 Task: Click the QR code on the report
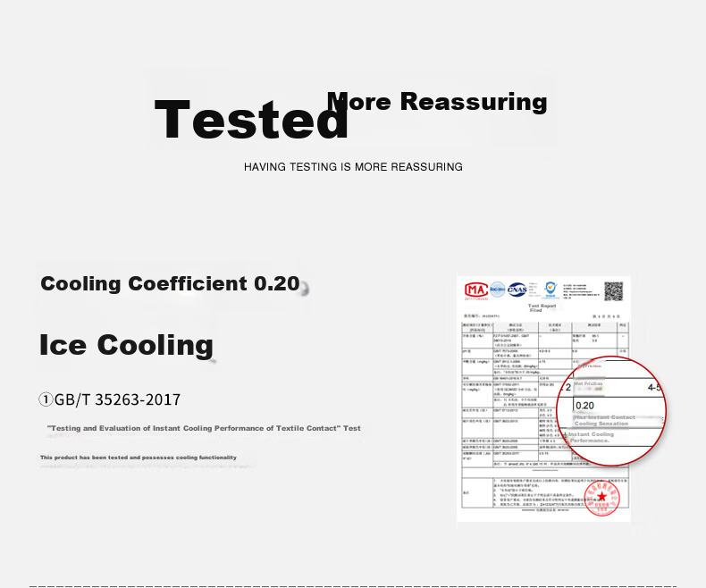pyautogui.click(x=613, y=291)
